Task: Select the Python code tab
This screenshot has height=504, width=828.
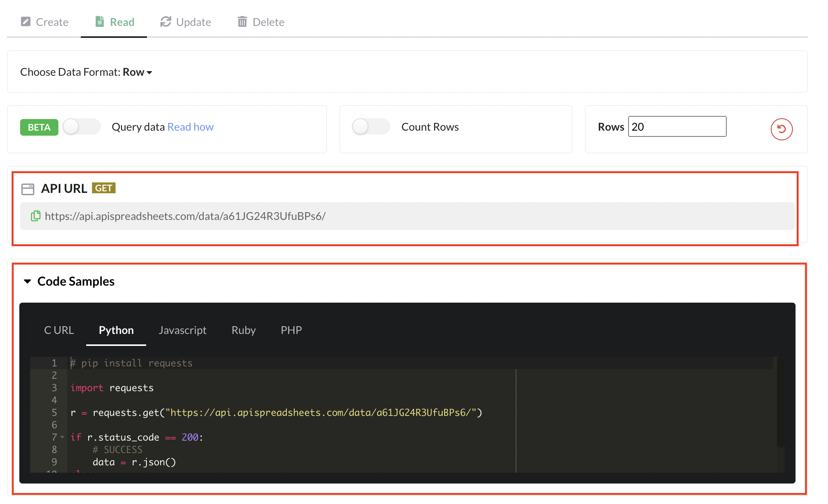Action: point(116,330)
